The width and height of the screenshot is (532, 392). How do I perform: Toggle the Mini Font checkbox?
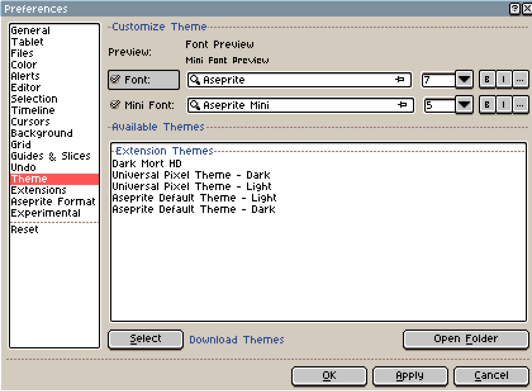click(115, 105)
